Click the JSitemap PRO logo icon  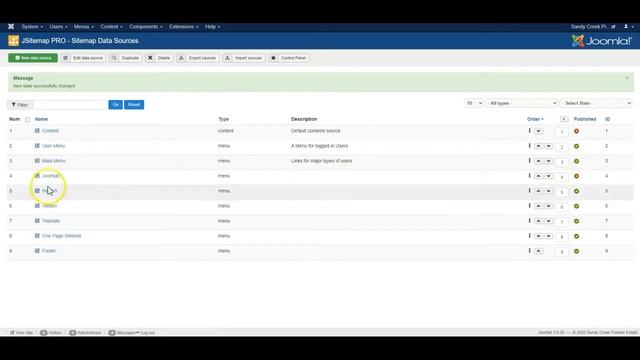(13, 41)
